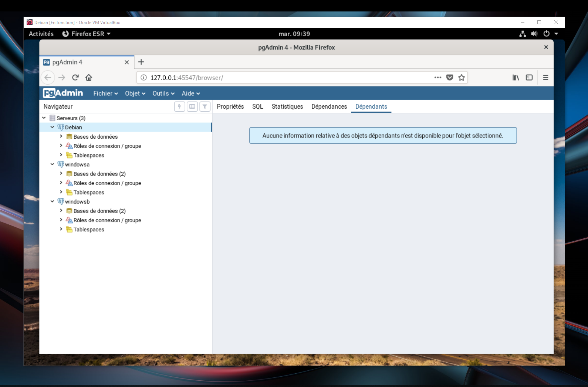Expand Bases de données under Debian

pyautogui.click(x=61, y=136)
